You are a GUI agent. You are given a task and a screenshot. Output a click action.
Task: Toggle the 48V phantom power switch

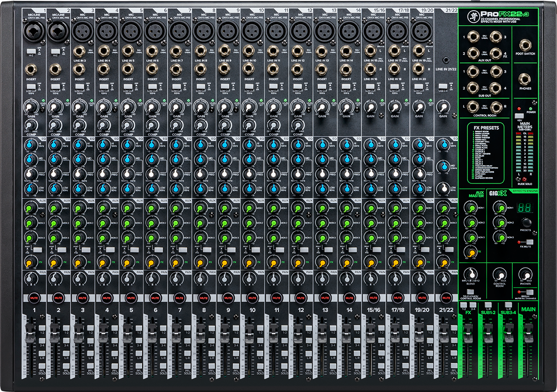point(519,115)
